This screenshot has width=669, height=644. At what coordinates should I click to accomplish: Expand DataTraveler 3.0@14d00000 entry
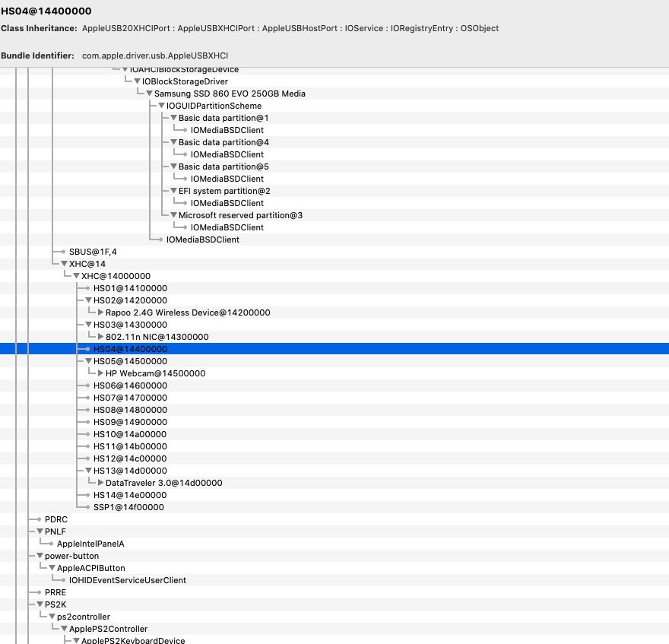(100, 482)
